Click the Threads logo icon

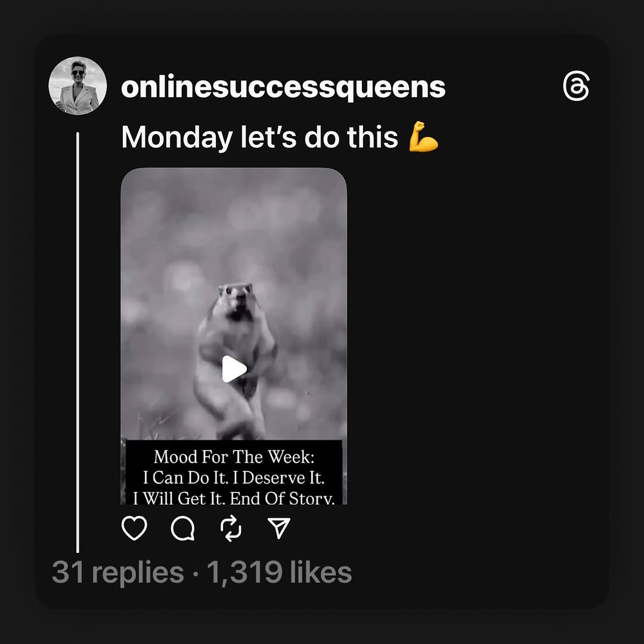tap(576, 88)
